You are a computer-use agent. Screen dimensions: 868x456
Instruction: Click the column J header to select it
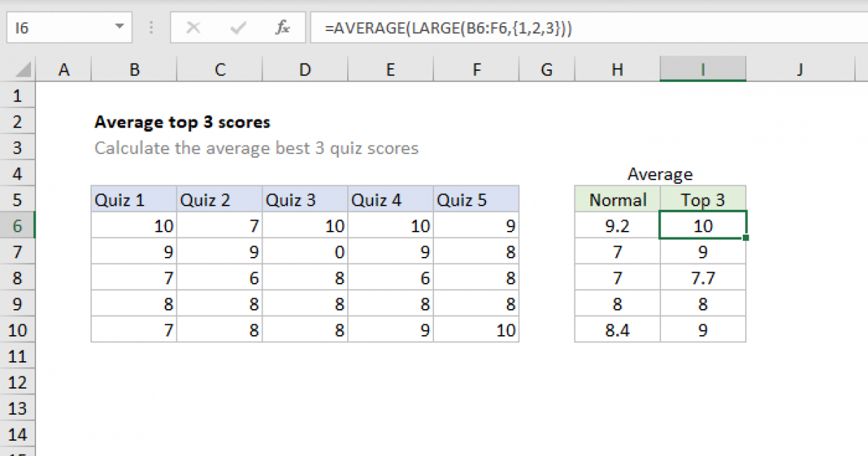[799, 69]
